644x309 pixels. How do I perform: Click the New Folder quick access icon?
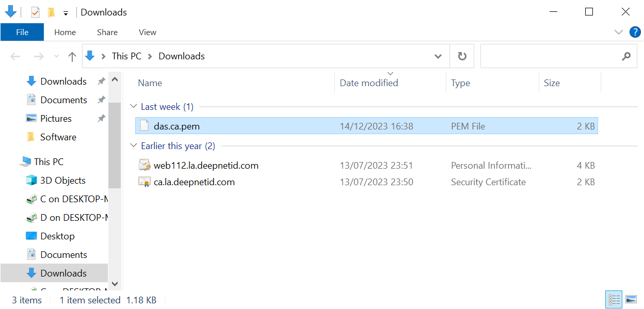pos(51,12)
